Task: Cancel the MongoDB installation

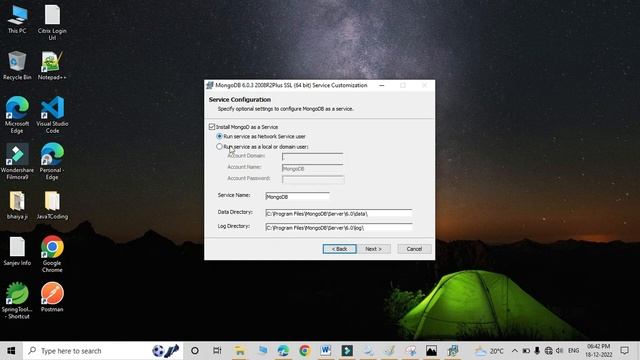Action: 414,249
